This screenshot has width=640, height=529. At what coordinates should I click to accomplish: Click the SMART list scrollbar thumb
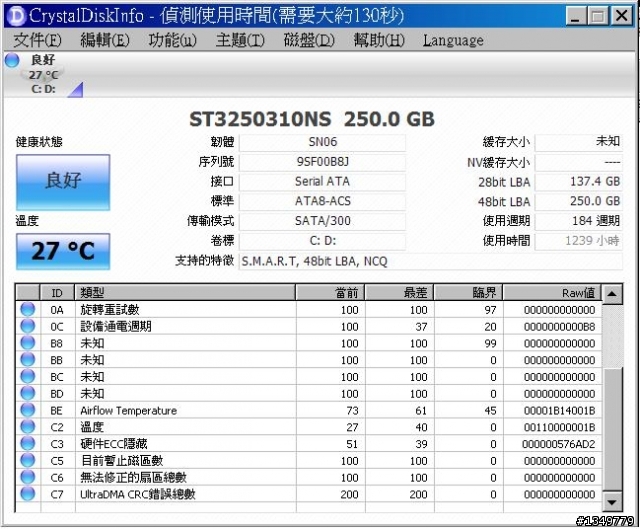pyautogui.click(x=612, y=429)
